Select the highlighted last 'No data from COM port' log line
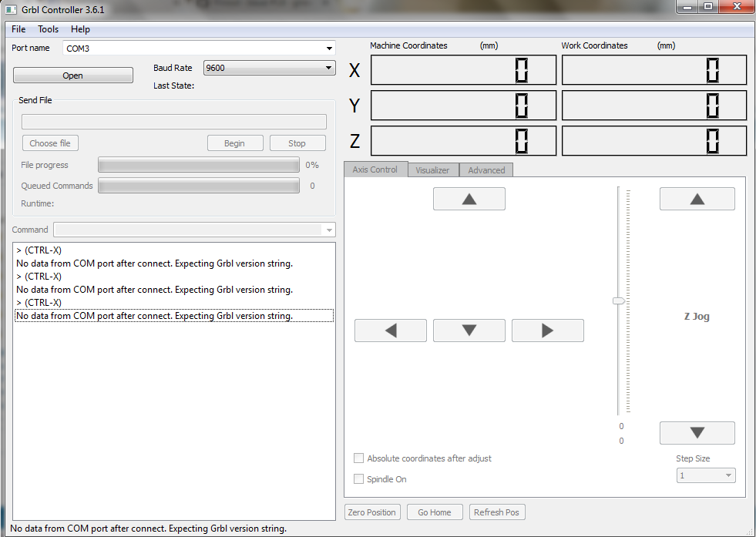 tap(174, 316)
